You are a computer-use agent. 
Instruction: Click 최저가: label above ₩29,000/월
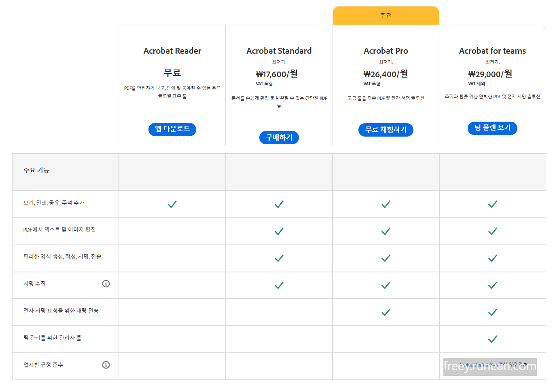point(492,62)
